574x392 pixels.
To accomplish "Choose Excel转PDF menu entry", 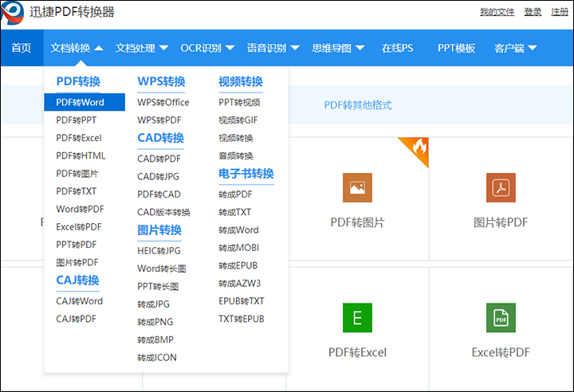I will pyautogui.click(x=79, y=227).
